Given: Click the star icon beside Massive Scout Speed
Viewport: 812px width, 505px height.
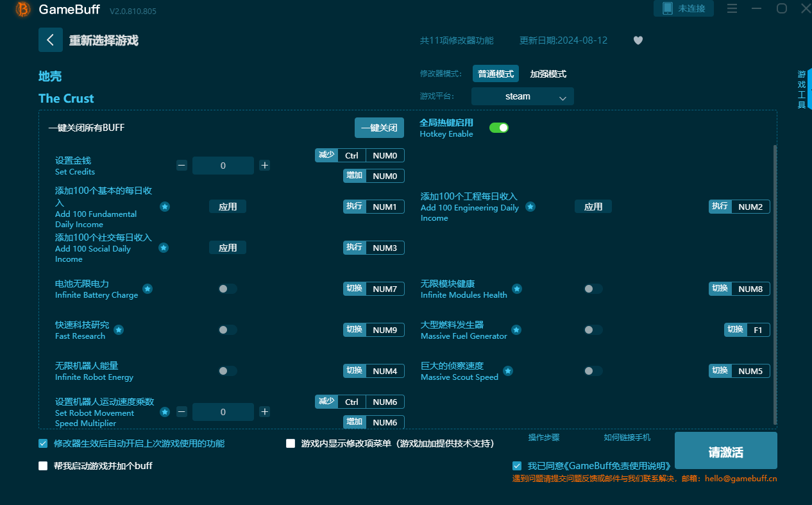Looking at the screenshot, I should point(508,371).
